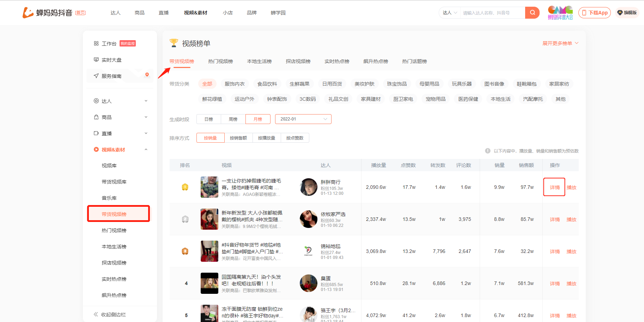This screenshot has height=322, width=644.
Task: Click the 工作台 grid icon in sidebar
Action: 96,43
